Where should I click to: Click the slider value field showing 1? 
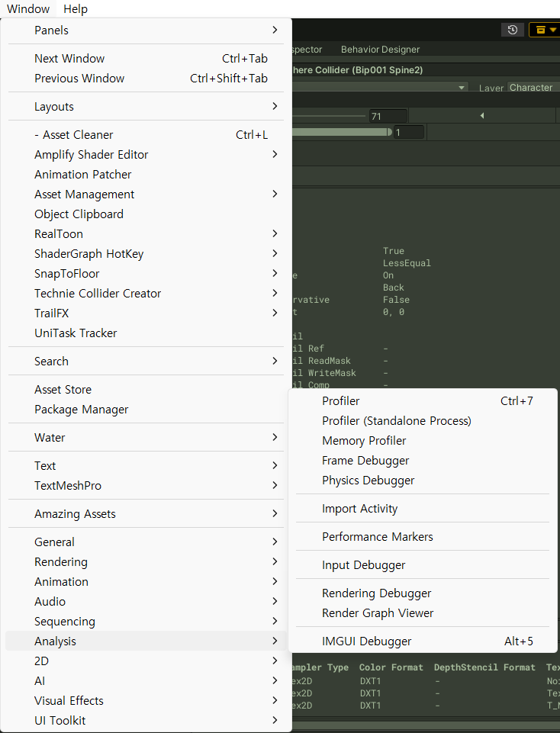(409, 132)
